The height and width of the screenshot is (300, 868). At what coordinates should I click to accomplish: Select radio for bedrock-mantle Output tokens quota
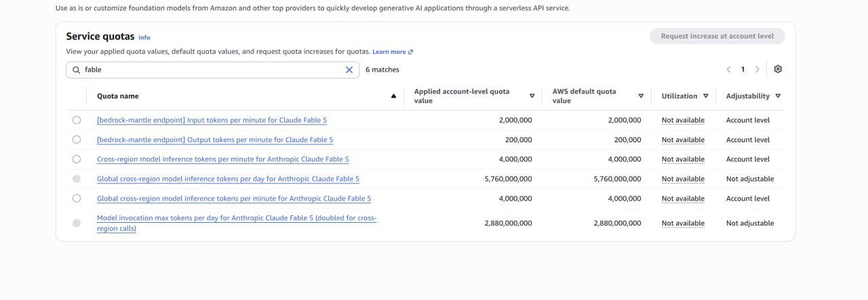(76, 140)
